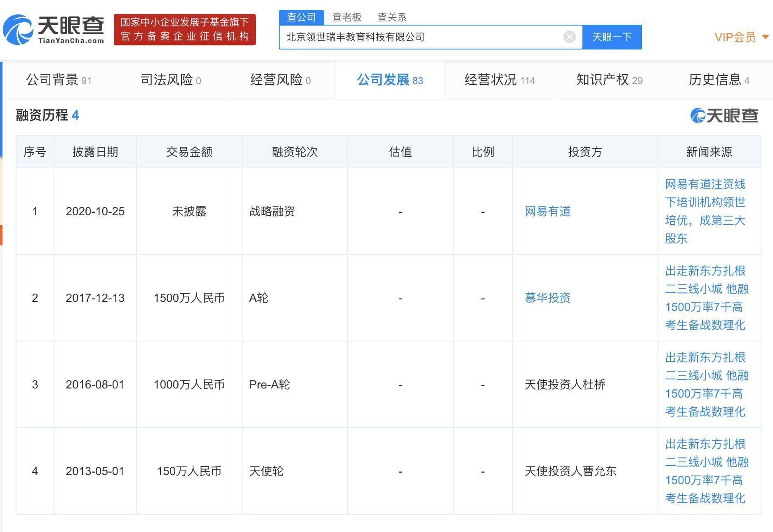The image size is (773, 532).
Task: Open investor link 网易有道
Action: point(548,212)
